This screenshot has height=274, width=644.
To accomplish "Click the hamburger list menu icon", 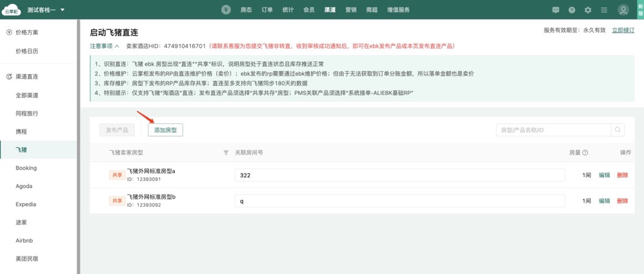I will coord(604,10).
